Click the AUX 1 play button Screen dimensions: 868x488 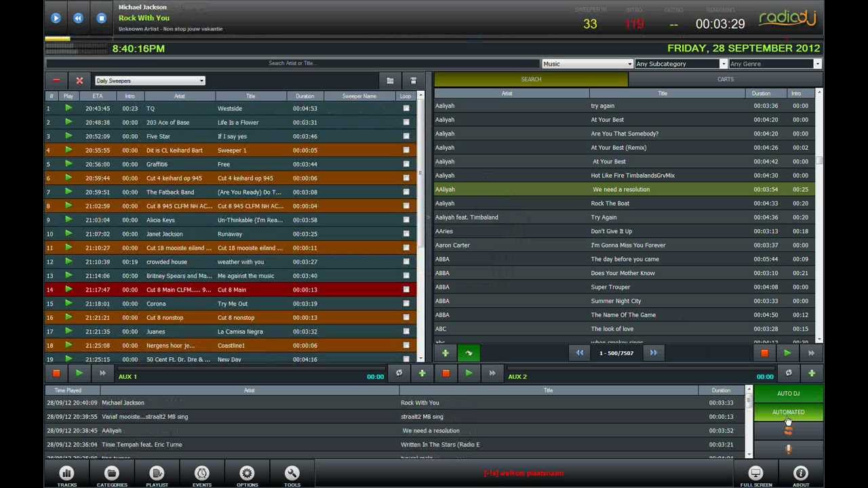point(79,373)
